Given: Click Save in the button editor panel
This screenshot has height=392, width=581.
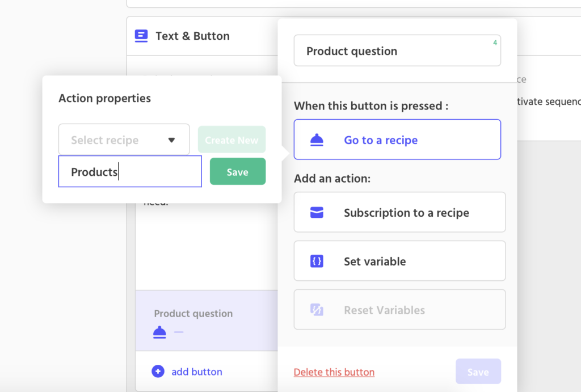Looking at the screenshot, I should pos(478,372).
